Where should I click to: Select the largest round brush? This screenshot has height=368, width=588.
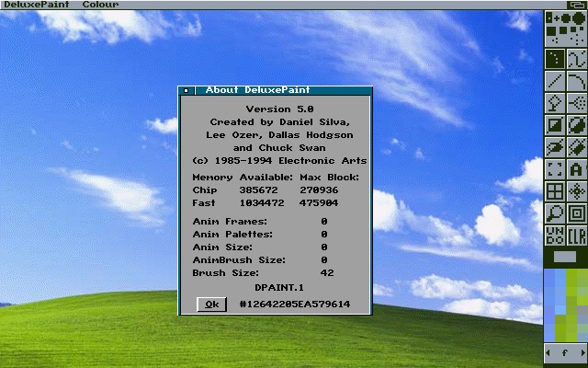(579, 18)
